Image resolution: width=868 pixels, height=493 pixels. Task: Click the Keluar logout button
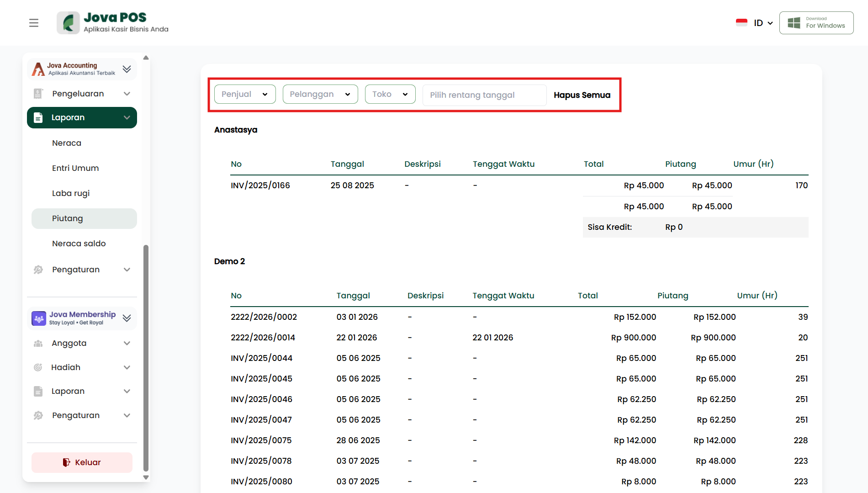82,462
